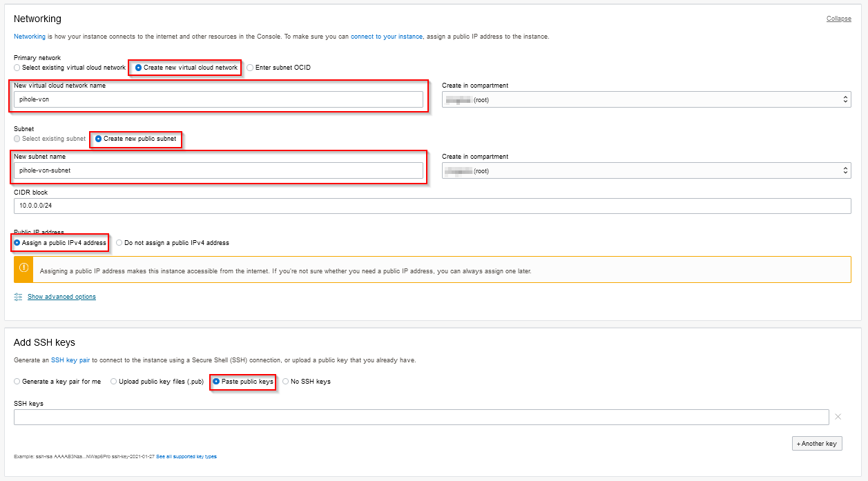Select Do not assign a public IPv4 address
This screenshot has width=868, height=481.
[119, 242]
